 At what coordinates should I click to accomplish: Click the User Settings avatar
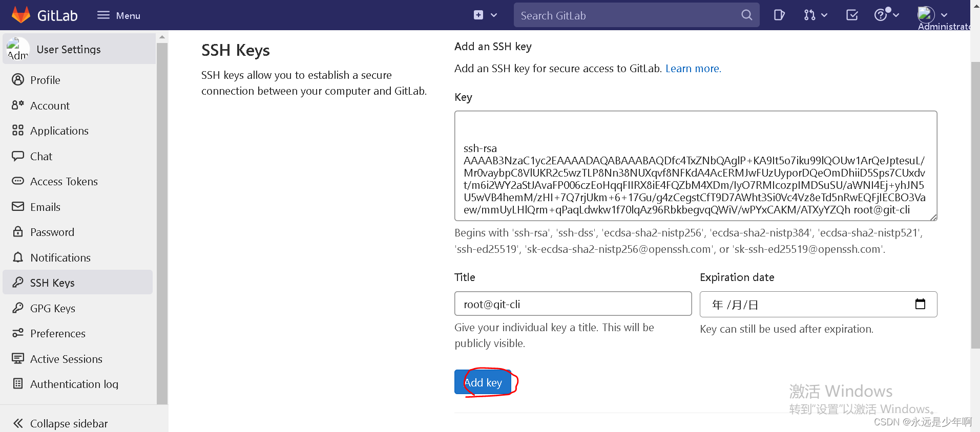[18, 49]
